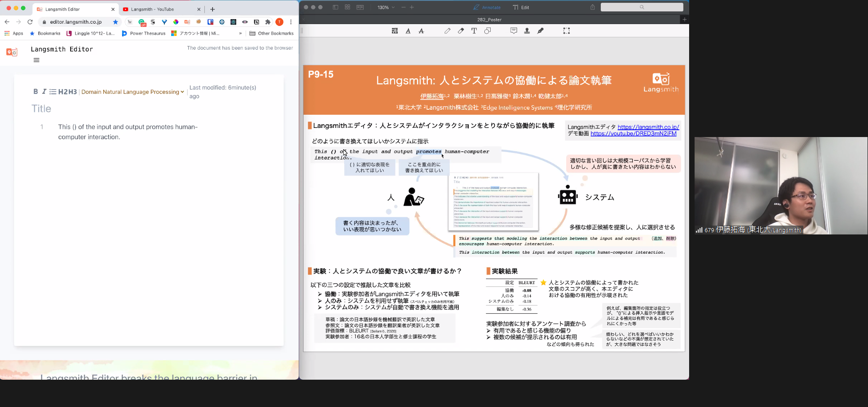Click the Notion web clipper extension icon
Viewport: 868px width, 407px height.
point(256,22)
